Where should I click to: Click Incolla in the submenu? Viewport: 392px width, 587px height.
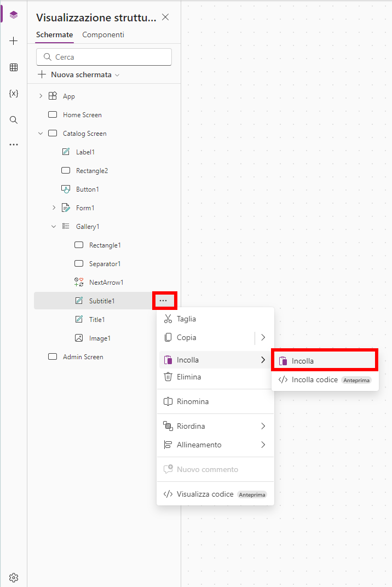[x=325, y=361]
